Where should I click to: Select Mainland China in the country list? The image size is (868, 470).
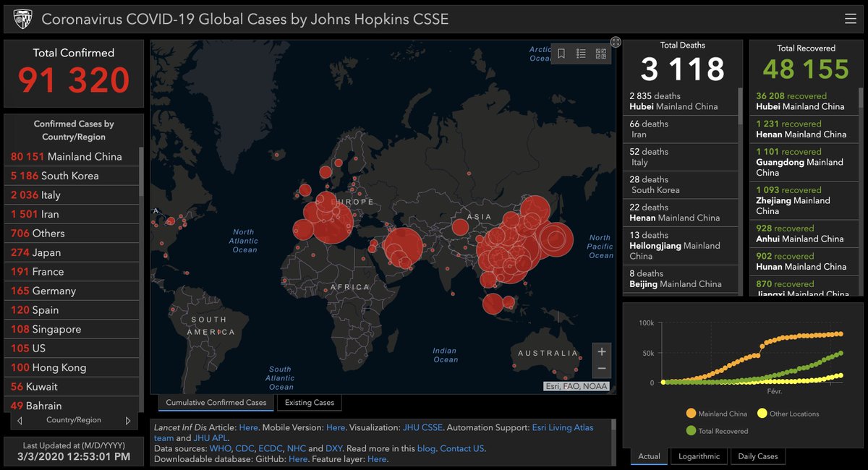click(72, 156)
